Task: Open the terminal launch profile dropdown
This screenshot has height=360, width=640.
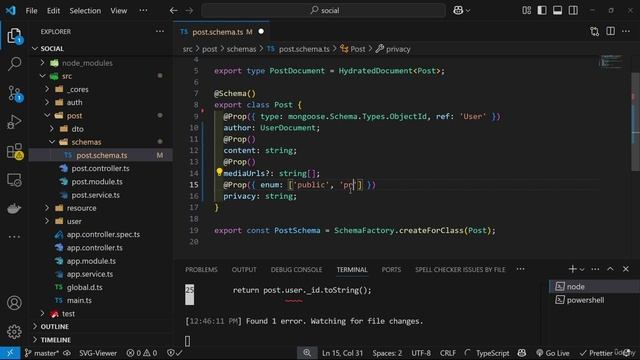Action: pyautogui.click(x=582, y=269)
